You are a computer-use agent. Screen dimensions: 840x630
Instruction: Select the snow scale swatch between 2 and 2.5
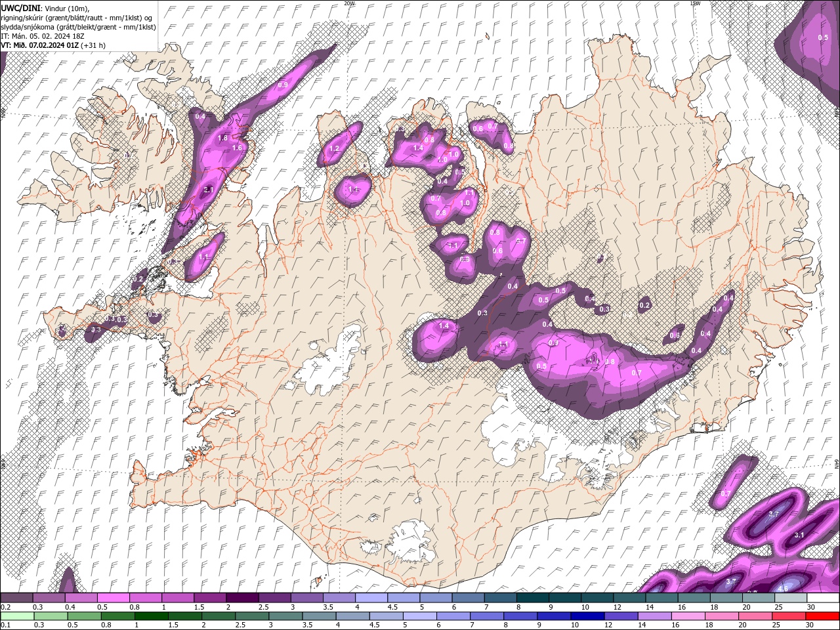click(x=241, y=597)
